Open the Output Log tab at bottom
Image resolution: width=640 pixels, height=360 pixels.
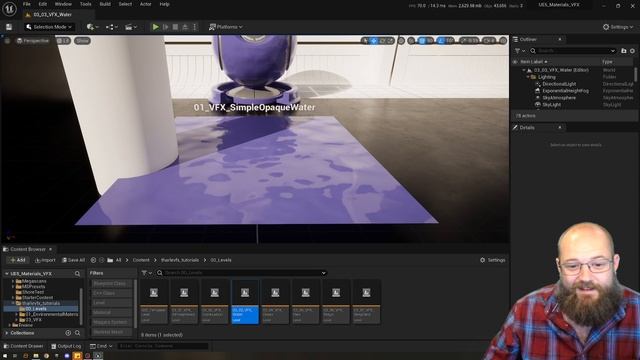click(66, 346)
